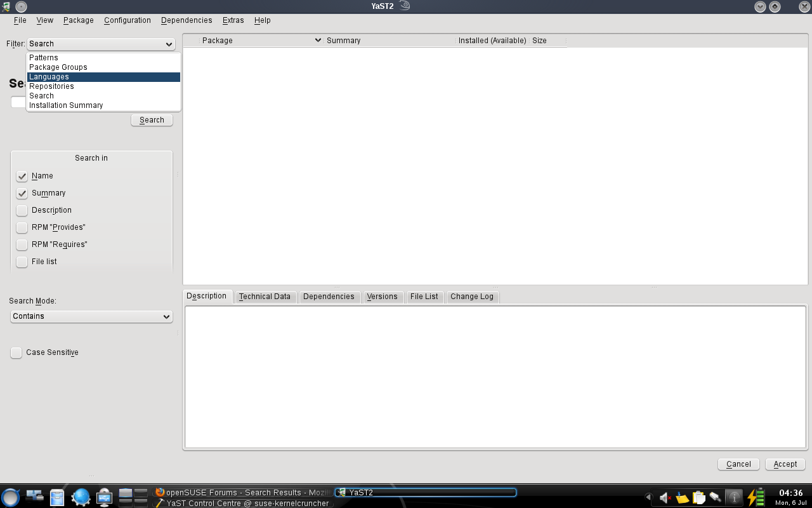
Task: Click the round sticky button in titlebar
Action: click(x=21, y=6)
